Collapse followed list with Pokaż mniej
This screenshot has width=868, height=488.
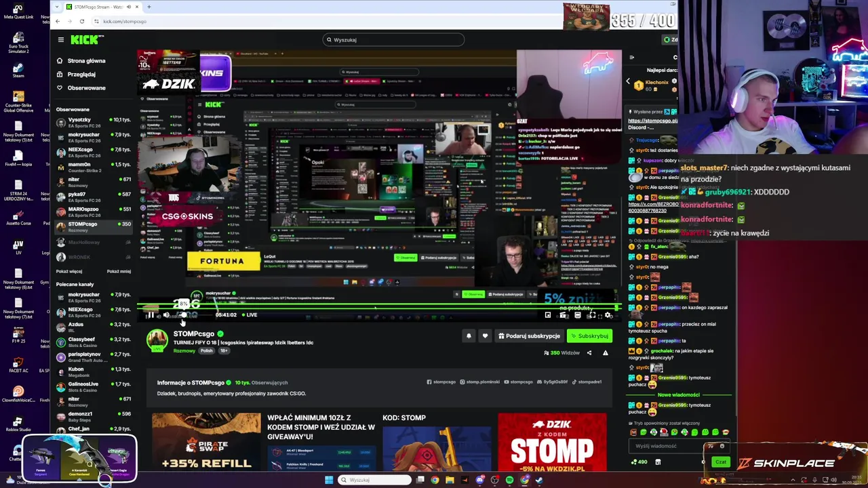coord(119,271)
